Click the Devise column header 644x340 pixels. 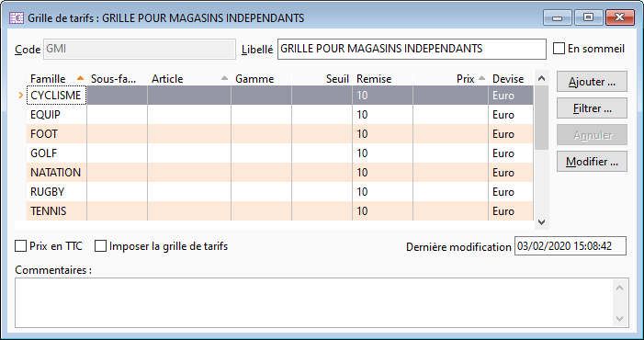point(511,78)
